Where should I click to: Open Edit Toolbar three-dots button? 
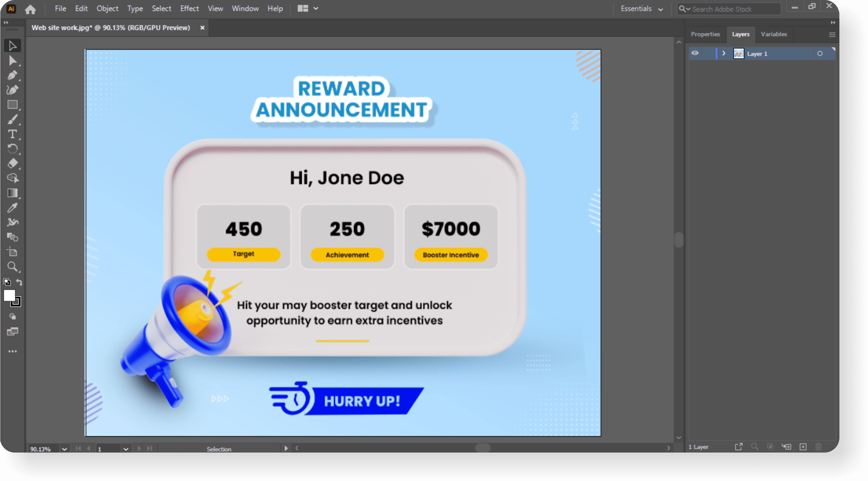tap(13, 351)
